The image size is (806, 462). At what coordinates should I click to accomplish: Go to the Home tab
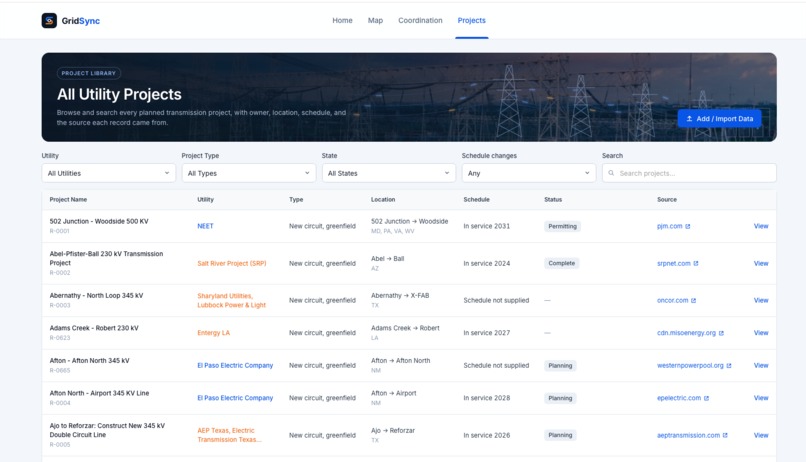point(342,21)
